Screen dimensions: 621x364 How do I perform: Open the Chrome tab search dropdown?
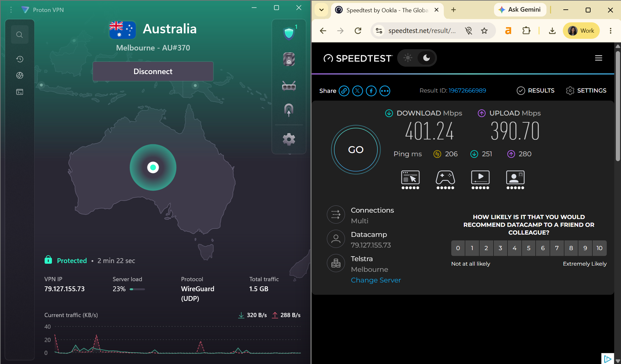click(321, 10)
